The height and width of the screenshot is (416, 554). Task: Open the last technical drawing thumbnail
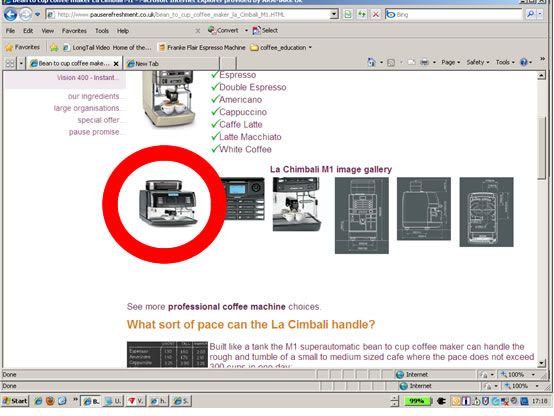coord(486,212)
